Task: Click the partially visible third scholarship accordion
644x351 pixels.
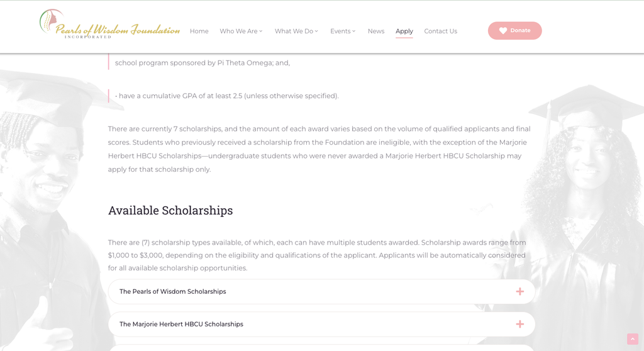Action: pyautogui.click(x=321, y=348)
